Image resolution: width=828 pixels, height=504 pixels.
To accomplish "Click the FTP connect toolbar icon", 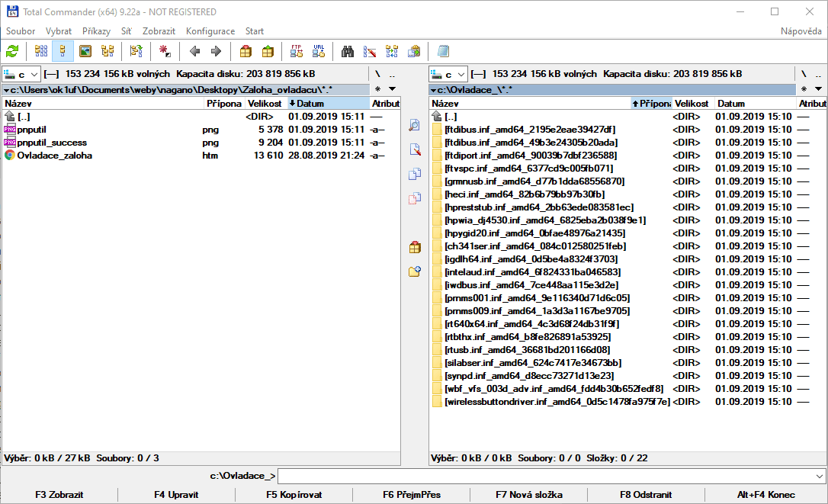I will [x=297, y=52].
